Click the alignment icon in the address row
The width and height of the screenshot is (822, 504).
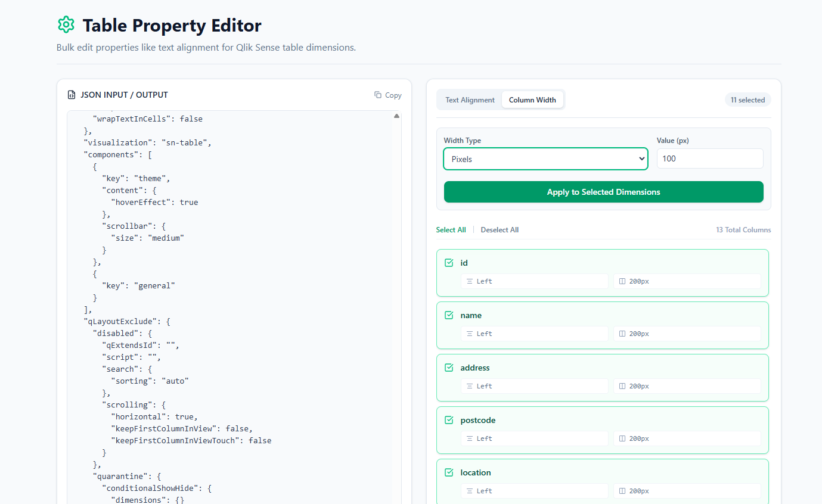(x=470, y=386)
